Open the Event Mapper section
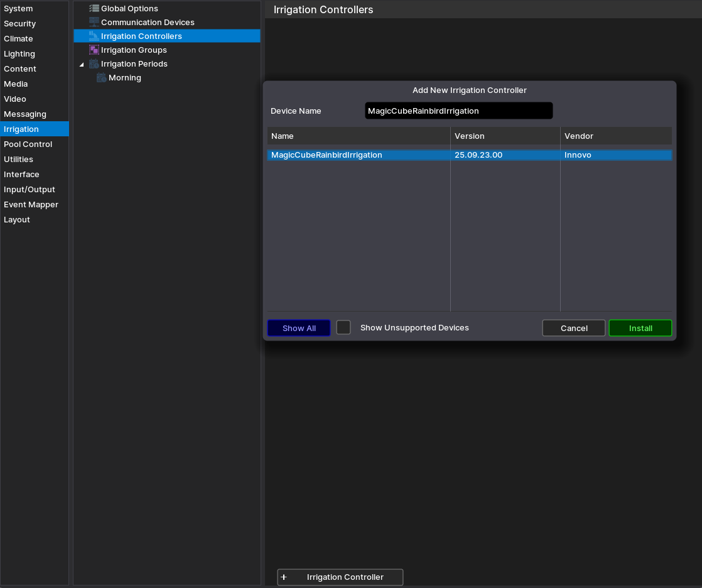The width and height of the screenshot is (702, 588). click(31, 205)
